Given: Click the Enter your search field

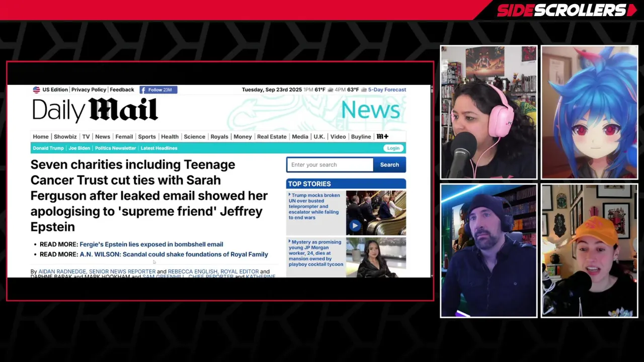Looking at the screenshot, I should tap(330, 165).
